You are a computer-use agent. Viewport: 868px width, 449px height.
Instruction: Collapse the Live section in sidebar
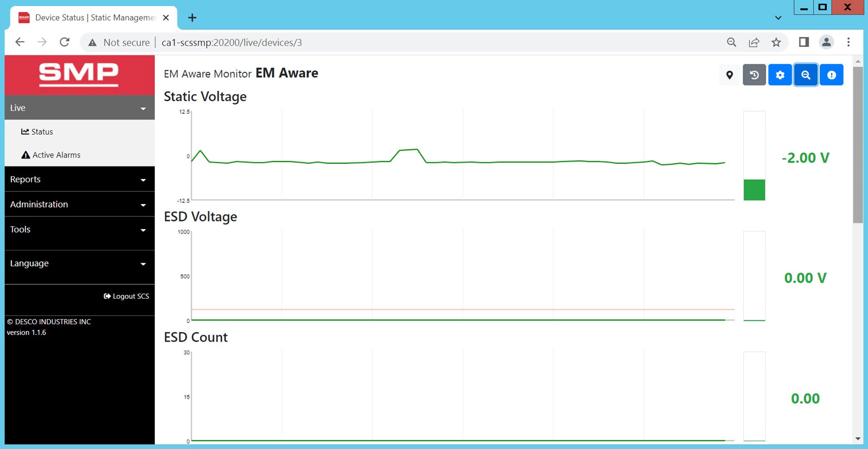143,108
